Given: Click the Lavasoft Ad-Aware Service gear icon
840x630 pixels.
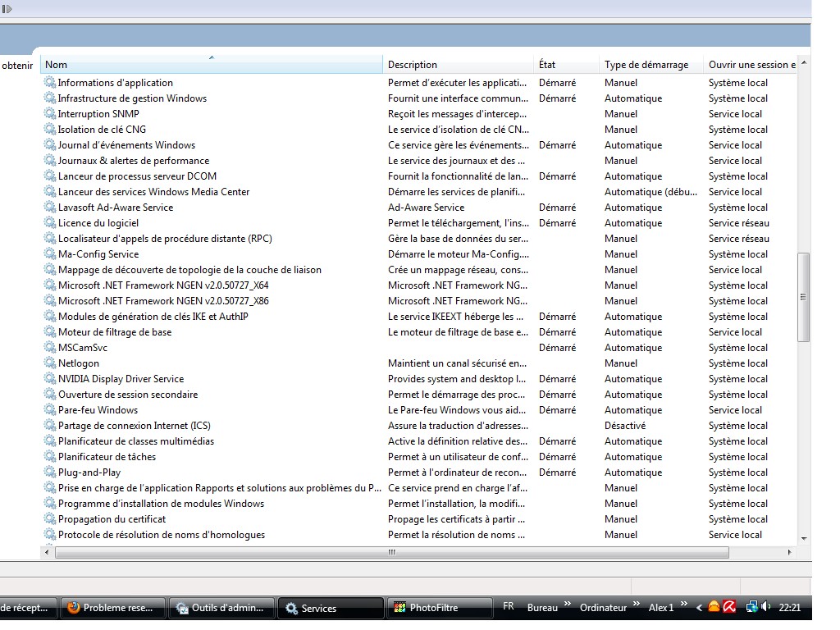Looking at the screenshot, I should pyautogui.click(x=50, y=207).
